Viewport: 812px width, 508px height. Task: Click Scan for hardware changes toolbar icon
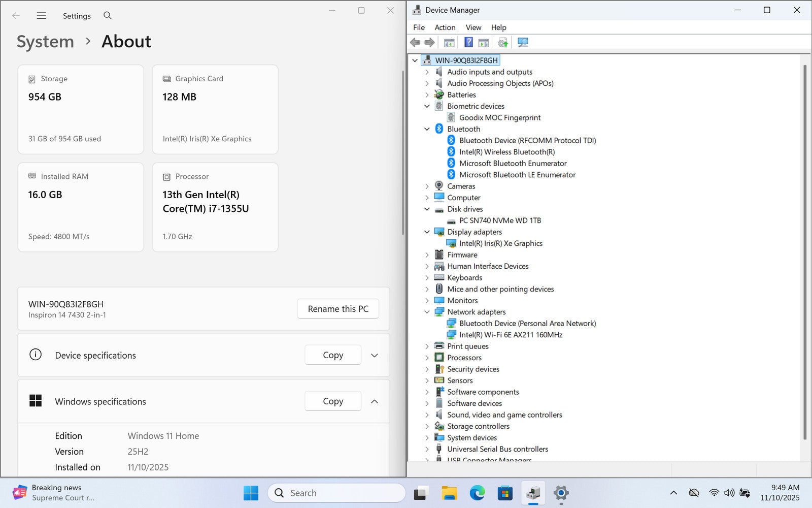coord(523,43)
